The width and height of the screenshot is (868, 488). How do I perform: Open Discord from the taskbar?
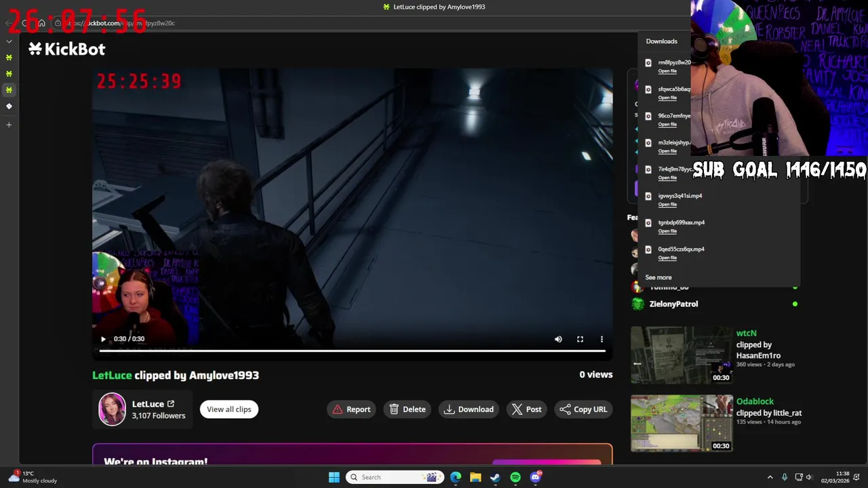[x=536, y=477]
